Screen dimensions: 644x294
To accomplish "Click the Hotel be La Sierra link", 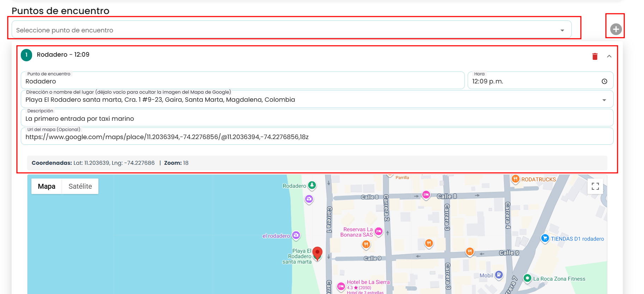I will (x=368, y=282).
